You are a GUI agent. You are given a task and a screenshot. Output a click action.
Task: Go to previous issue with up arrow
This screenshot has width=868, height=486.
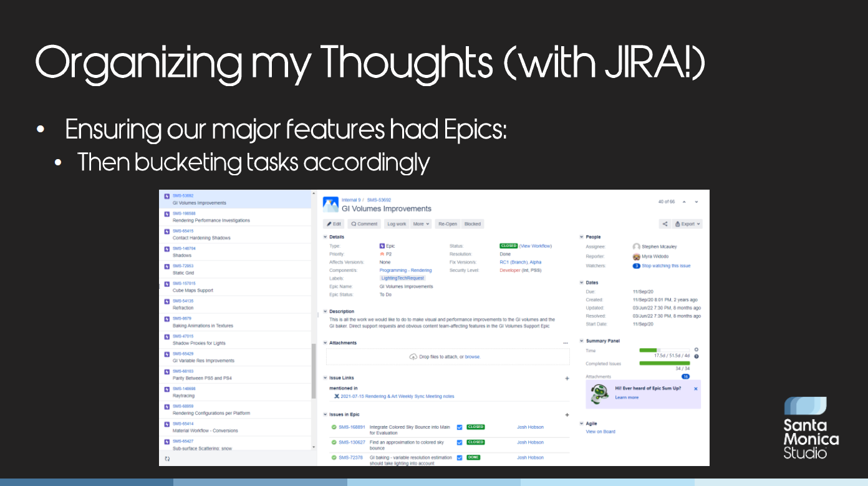(684, 202)
